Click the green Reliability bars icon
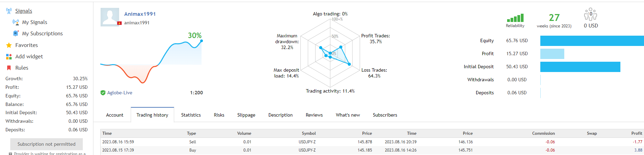 (x=515, y=18)
